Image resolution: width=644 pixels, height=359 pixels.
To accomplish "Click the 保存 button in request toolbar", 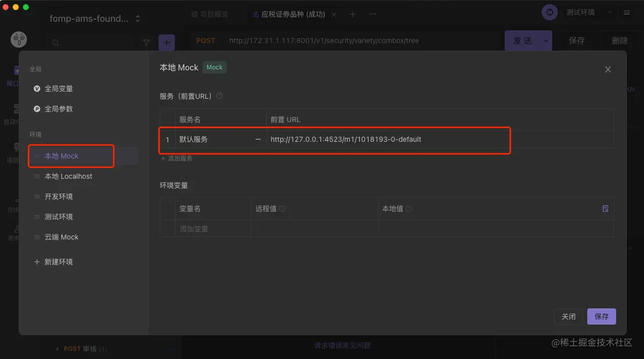I will 577,41.
